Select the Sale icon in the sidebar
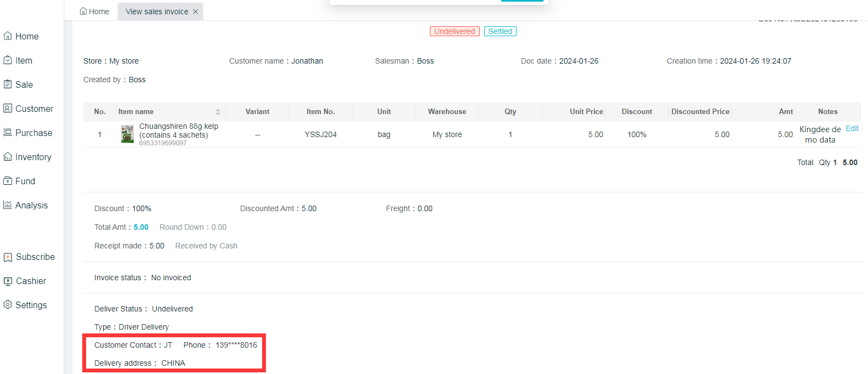Screen dimensions: 868x374 pyautogui.click(x=8, y=84)
